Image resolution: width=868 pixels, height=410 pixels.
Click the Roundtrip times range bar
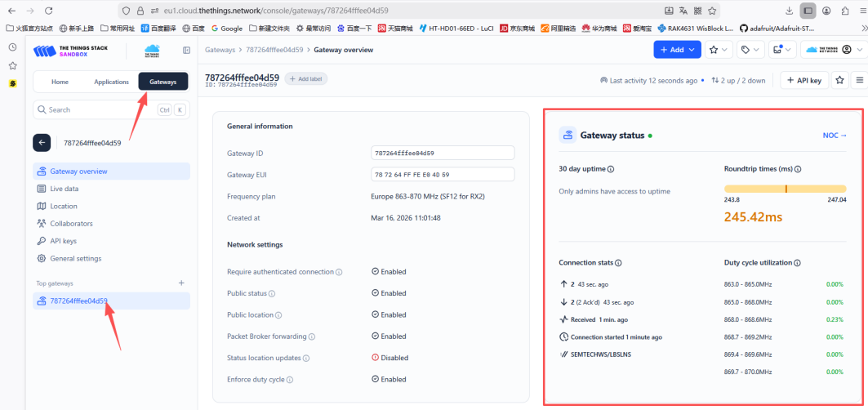pyautogui.click(x=785, y=188)
